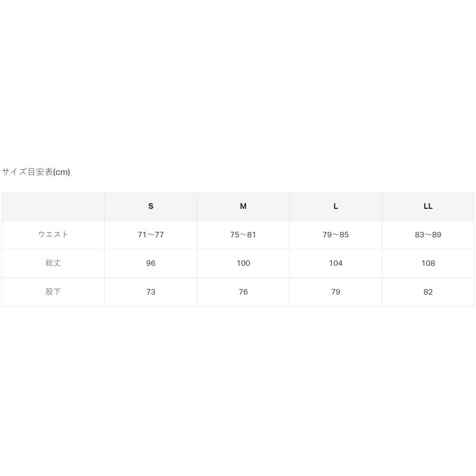Click inseam cell showing 76
The width and height of the screenshot is (476, 476).
[243, 292]
